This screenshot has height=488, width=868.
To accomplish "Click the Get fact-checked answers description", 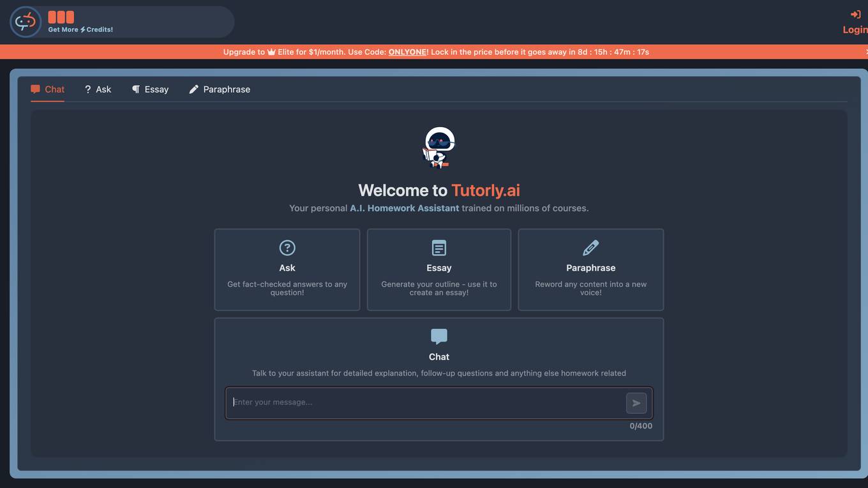I will click(287, 288).
